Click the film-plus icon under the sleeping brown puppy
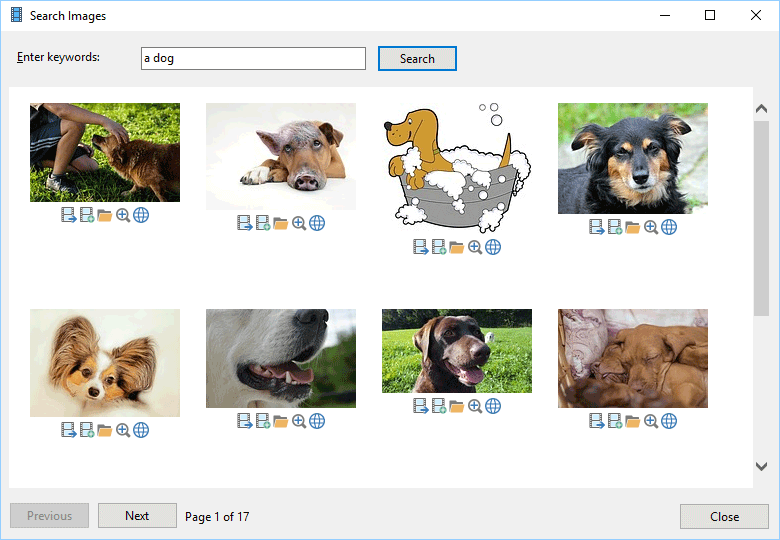The width and height of the screenshot is (780, 540). pos(615,421)
